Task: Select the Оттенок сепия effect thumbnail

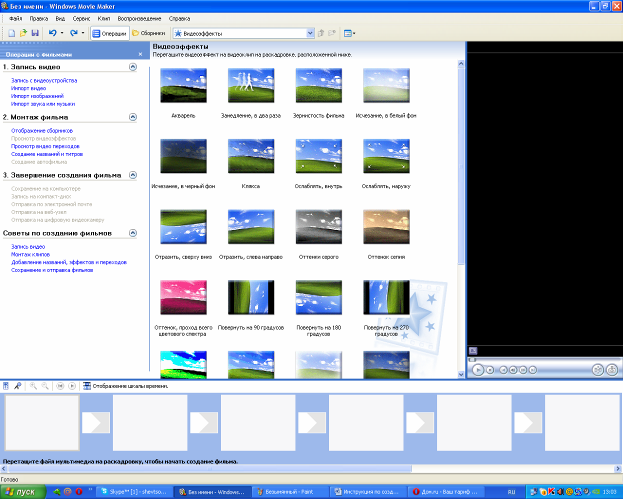Action: (386, 227)
